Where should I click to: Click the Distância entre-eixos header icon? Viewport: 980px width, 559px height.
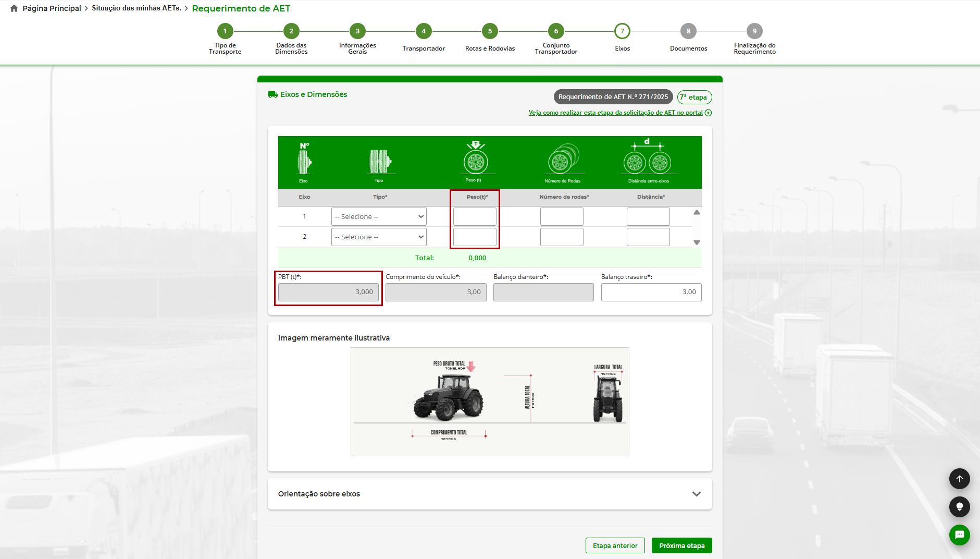(648, 156)
